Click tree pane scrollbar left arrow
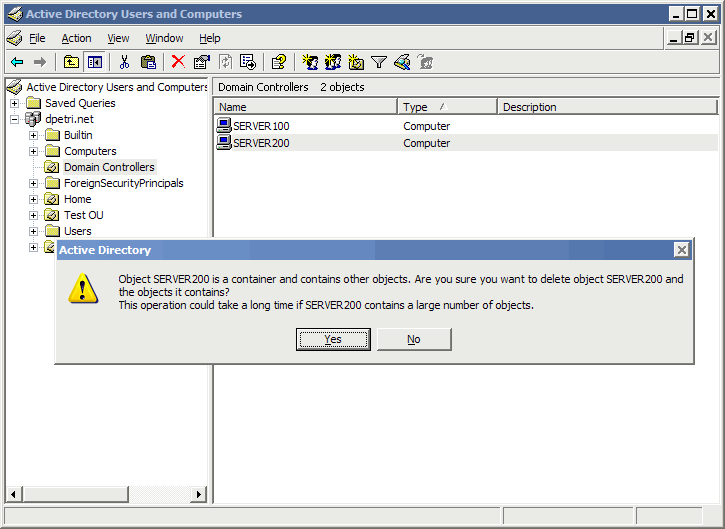The width and height of the screenshot is (725, 529). pyautogui.click(x=13, y=494)
